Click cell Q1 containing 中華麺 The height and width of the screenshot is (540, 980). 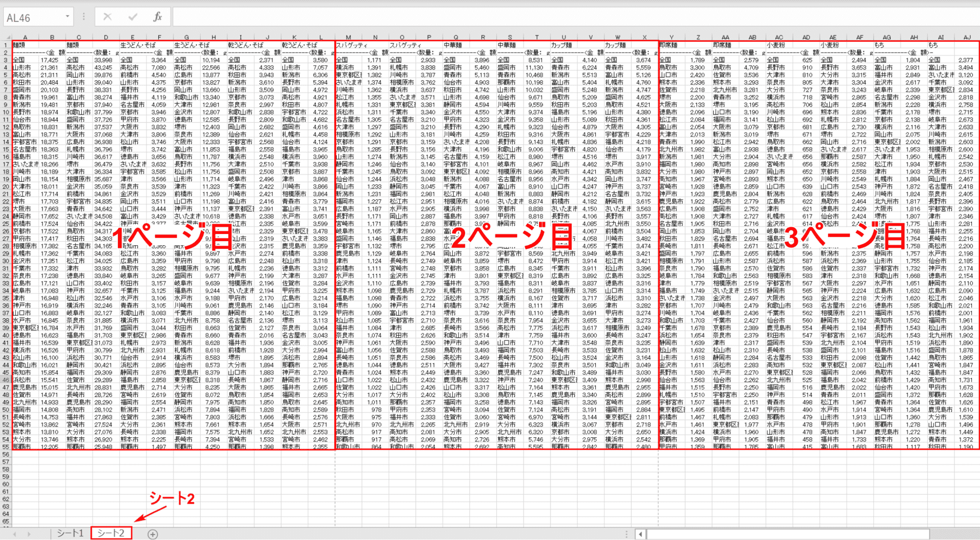(456, 45)
